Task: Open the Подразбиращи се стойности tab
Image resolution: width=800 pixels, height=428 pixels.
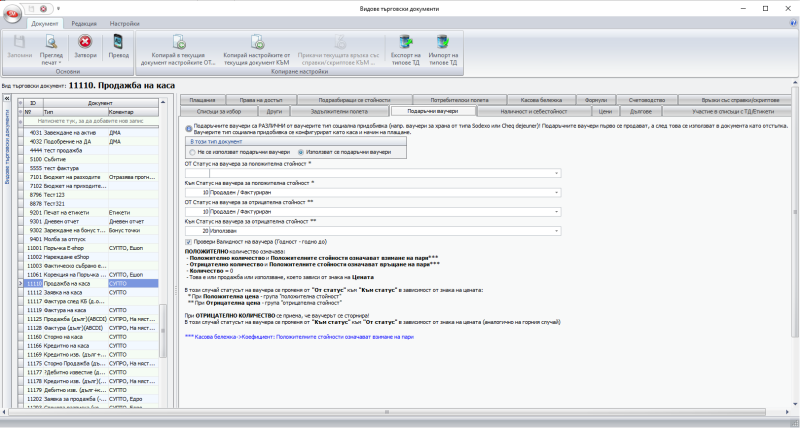Action: pyautogui.click(x=355, y=100)
